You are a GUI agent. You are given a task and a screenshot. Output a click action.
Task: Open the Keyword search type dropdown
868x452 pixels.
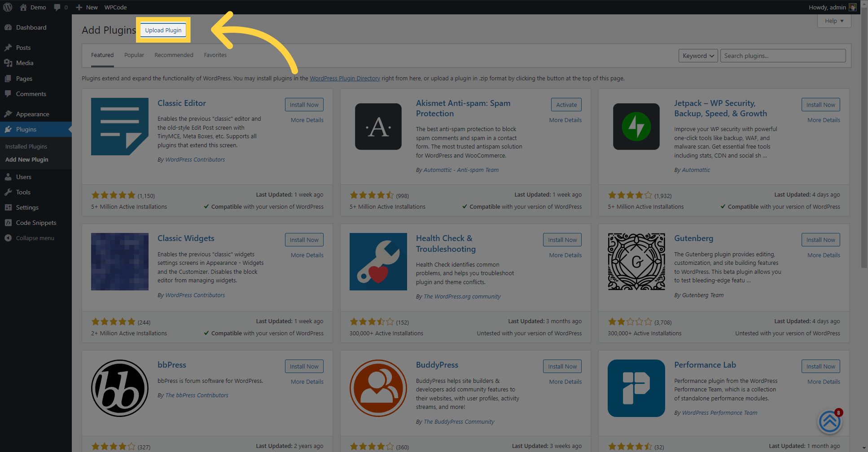(698, 56)
